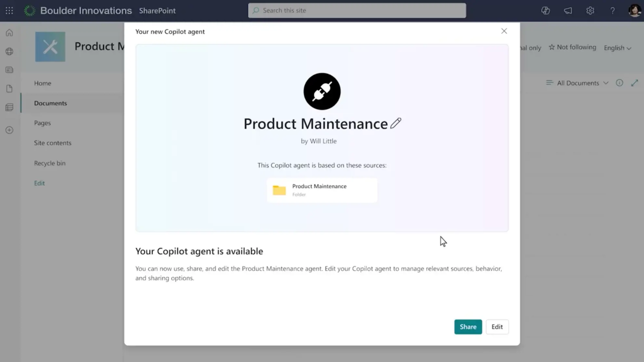The width and height of the screenshot is (644, 362).
Task: Edit the Product Maintenance Copilot agent
Action: (497, 326)
